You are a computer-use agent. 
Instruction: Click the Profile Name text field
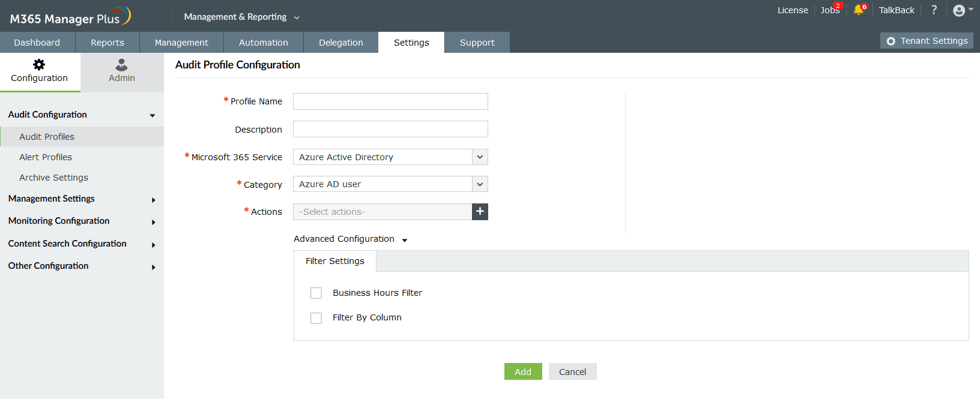(390, 101)
